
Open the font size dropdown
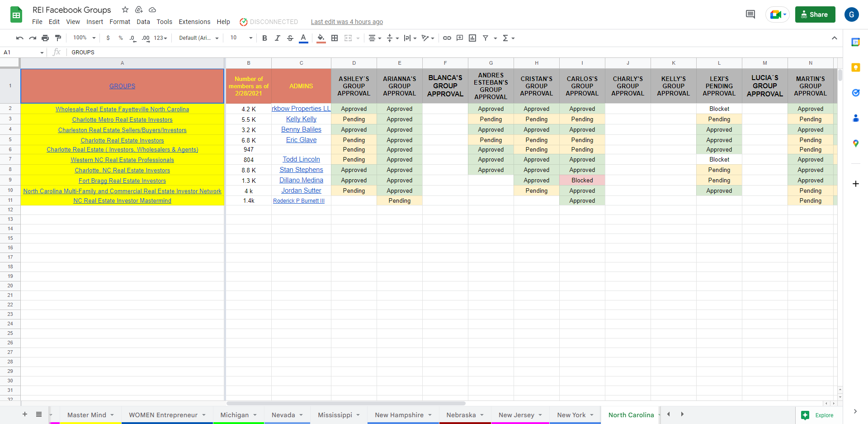click(x=241, y=38)
